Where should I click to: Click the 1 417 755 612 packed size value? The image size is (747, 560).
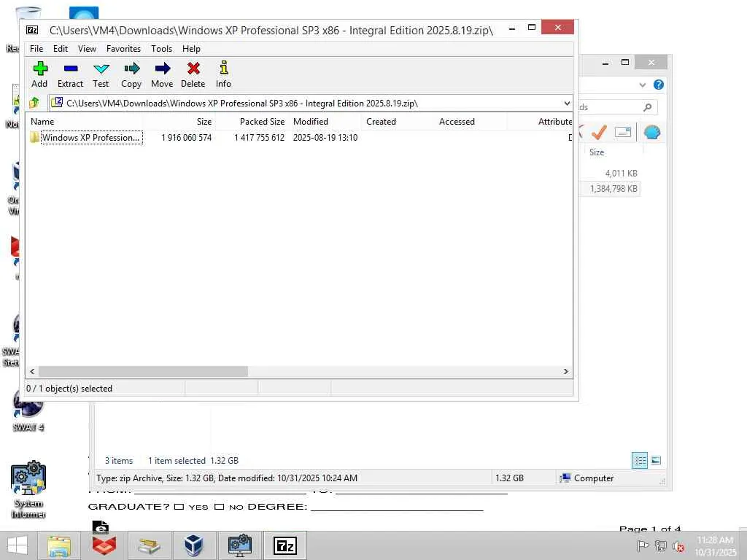(259, 138)
